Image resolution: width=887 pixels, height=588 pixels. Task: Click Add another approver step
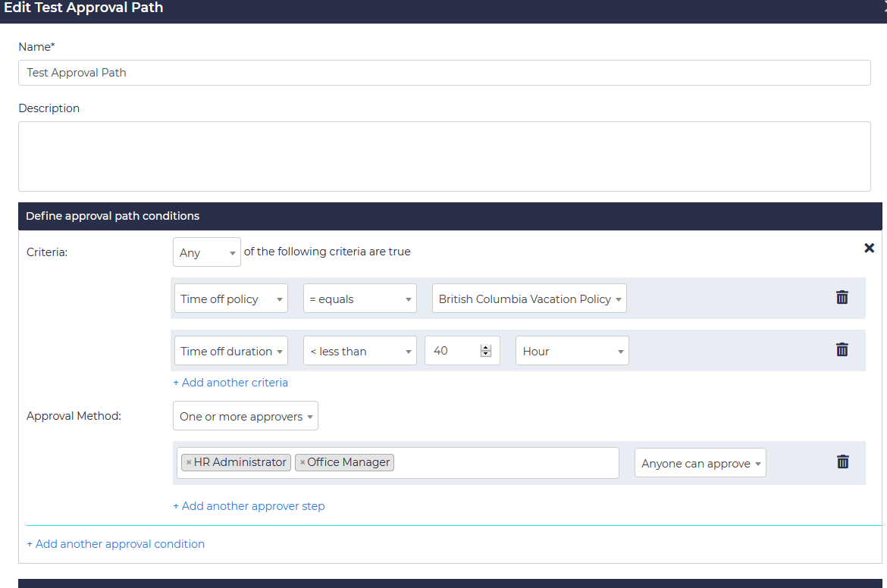coord(249,505)
